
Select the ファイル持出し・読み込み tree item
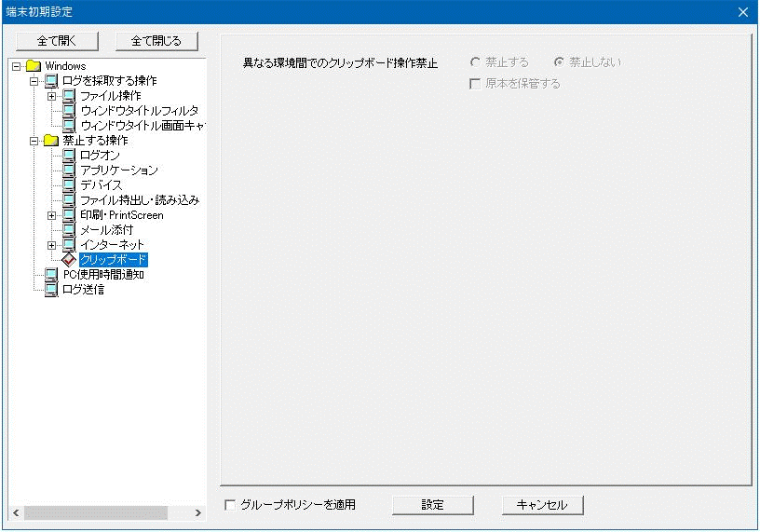point(140,200)
